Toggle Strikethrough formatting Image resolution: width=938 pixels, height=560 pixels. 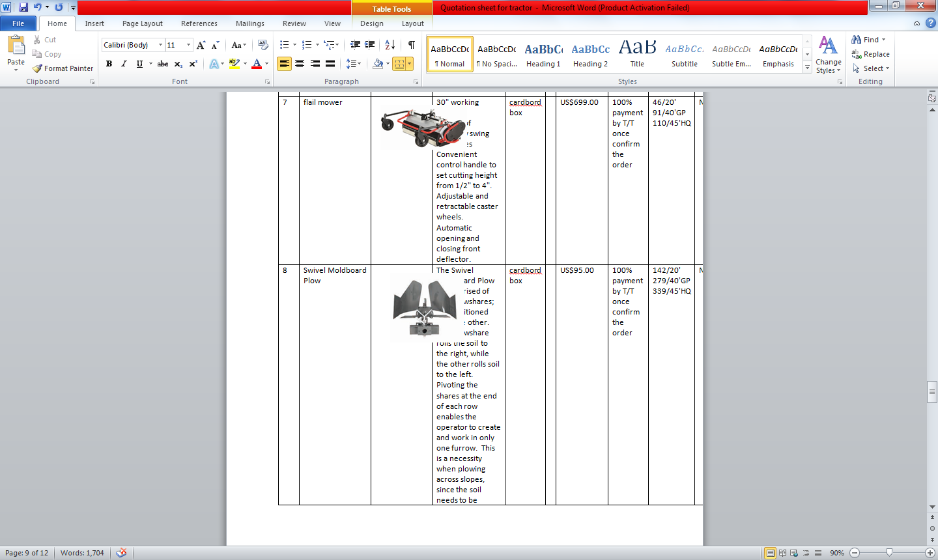pos(163,64)
